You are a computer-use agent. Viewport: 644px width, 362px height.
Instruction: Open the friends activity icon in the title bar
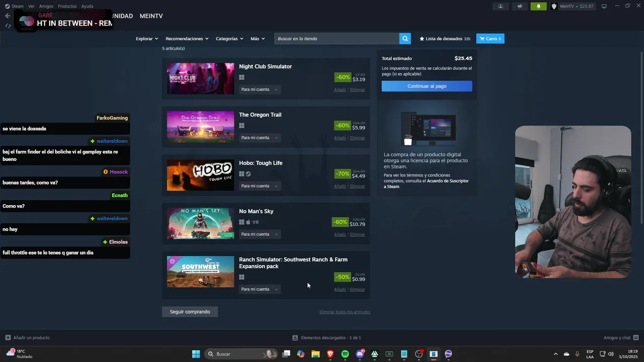click(x=501, y=6)
